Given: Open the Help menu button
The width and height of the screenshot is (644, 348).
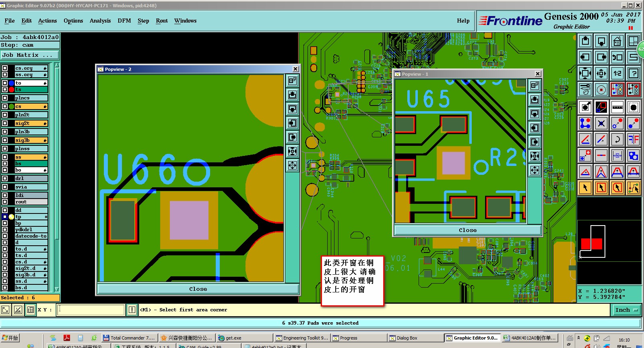Looking at the screenshot, I should pos(463,21).
